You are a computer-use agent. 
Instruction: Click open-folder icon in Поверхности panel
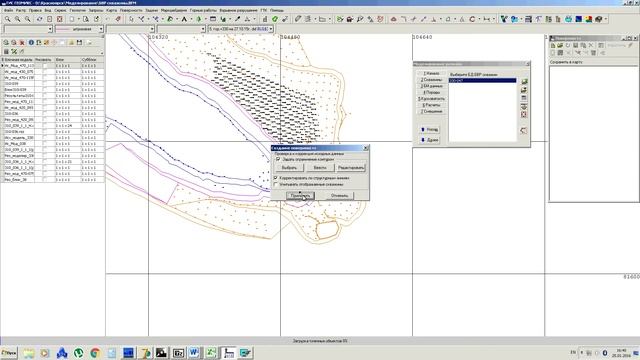point(560,46)
